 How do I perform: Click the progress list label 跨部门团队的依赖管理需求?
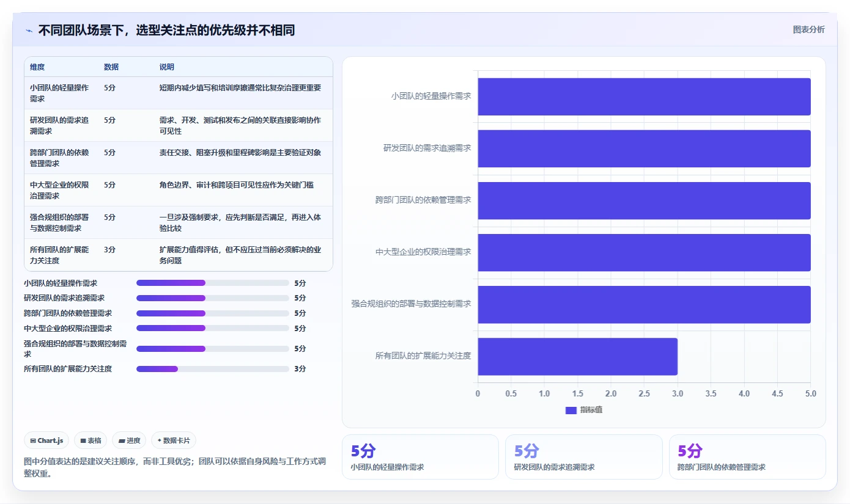click(68, 313)
